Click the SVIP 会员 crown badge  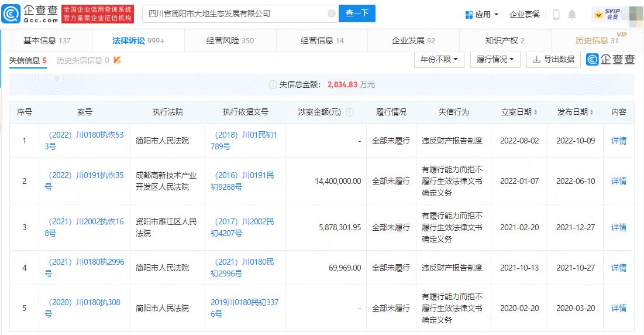pyautogui.click(x=607, y=14)
